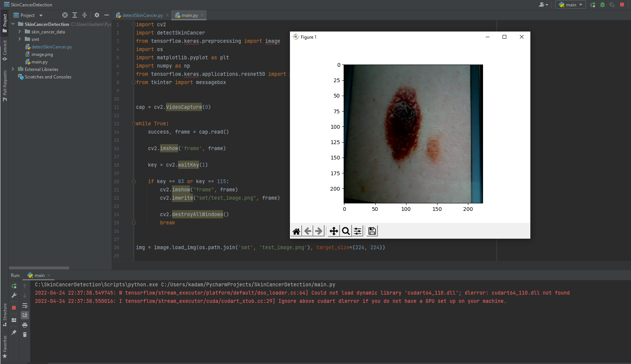The width and height of the screenshot is (631, 364).
Task: Enable Soft-Wrap in the run console
Action: (x=25, y=306)
